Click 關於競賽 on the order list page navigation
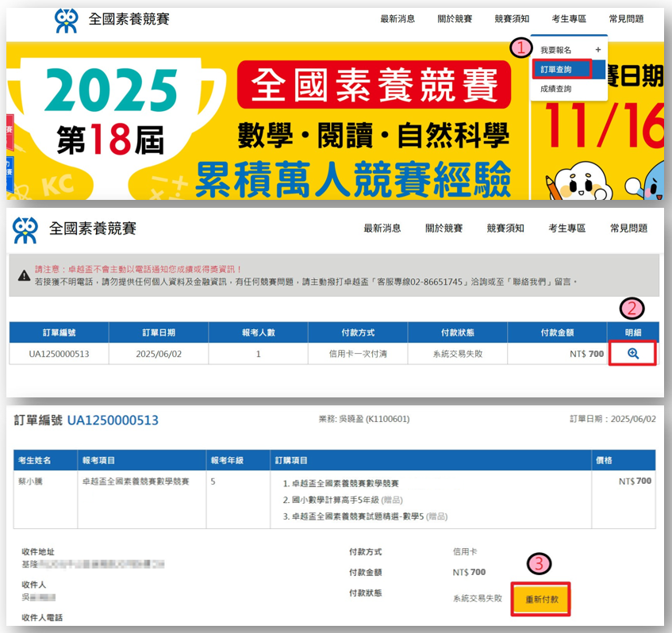 (444, 228)
